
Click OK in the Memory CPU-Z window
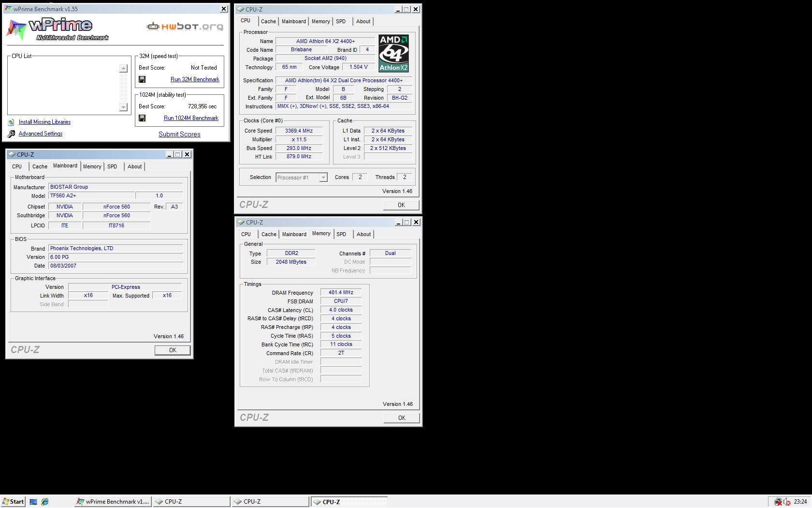[x=402, y=418]
